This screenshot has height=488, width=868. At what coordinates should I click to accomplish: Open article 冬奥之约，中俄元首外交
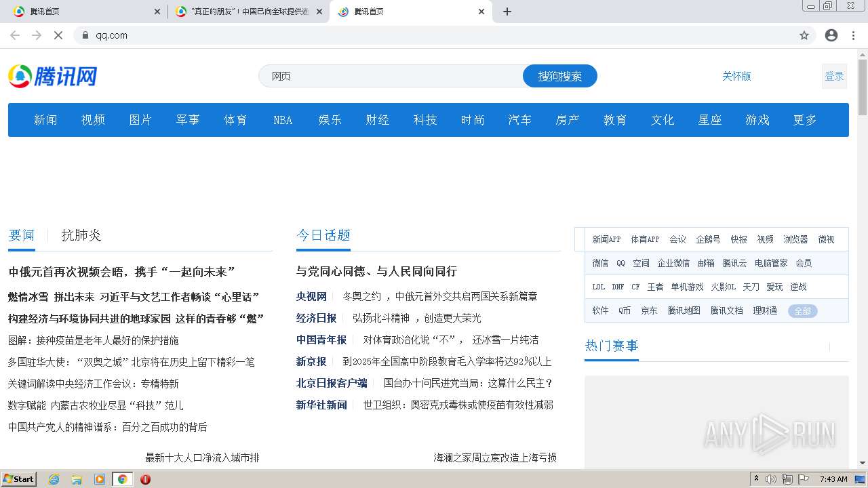[x=440, y=296]
